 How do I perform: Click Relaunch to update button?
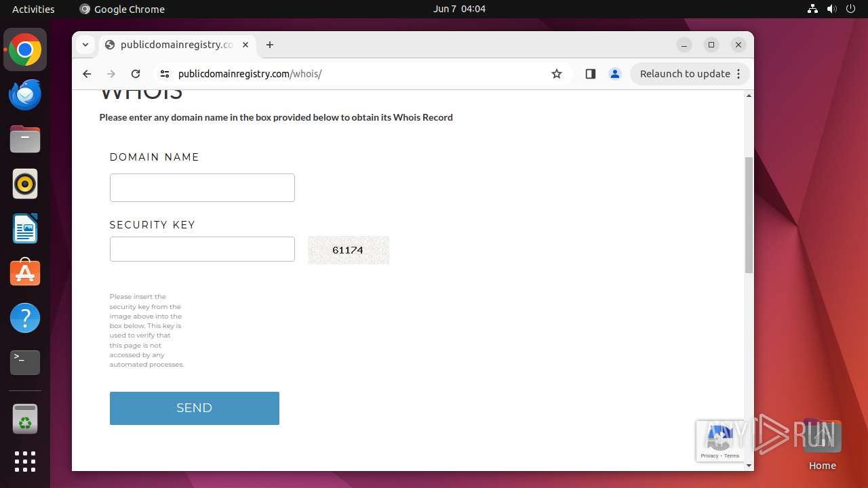690,74
